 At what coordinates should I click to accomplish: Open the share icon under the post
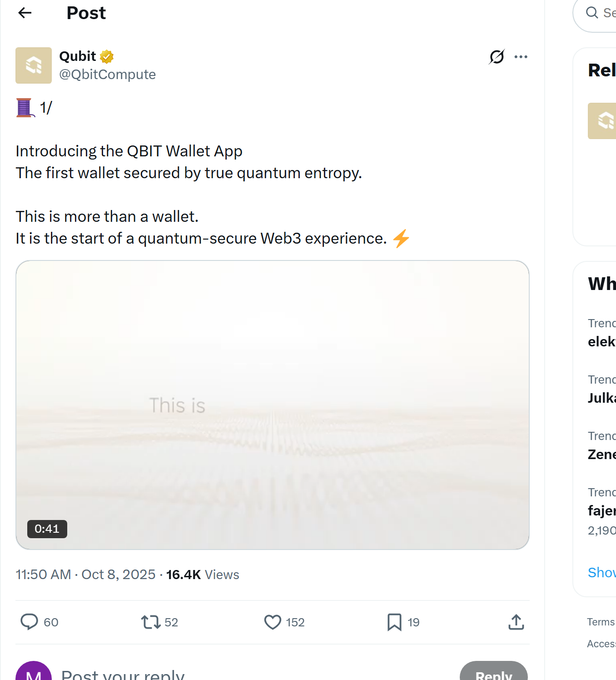point(516,622)
